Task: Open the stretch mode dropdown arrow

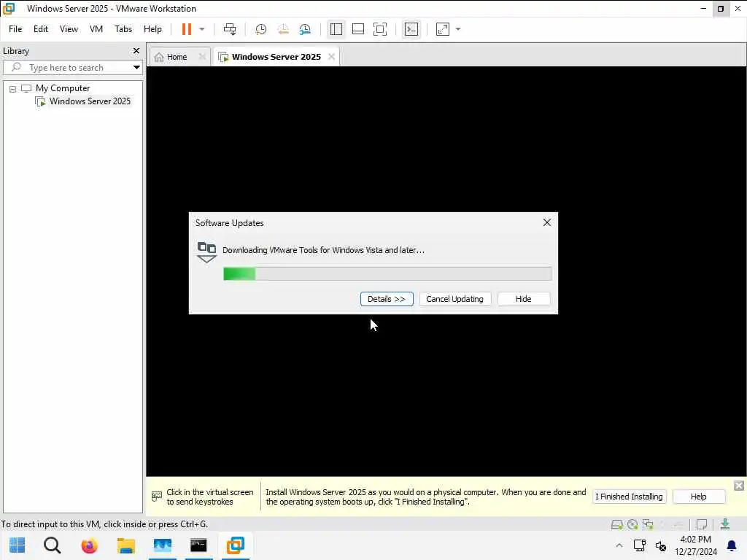Action: pyautogui.click(x=458, y=29)
